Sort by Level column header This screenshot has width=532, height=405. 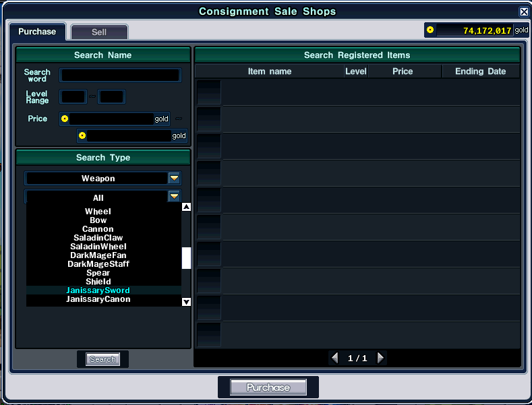click(x=356, y=71)
